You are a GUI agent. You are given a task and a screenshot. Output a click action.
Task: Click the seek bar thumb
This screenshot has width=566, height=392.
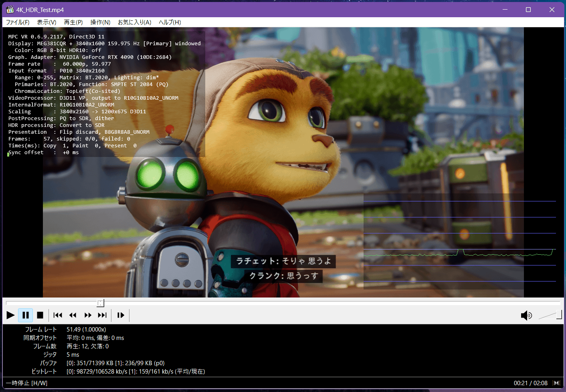[x=101, y=303]
